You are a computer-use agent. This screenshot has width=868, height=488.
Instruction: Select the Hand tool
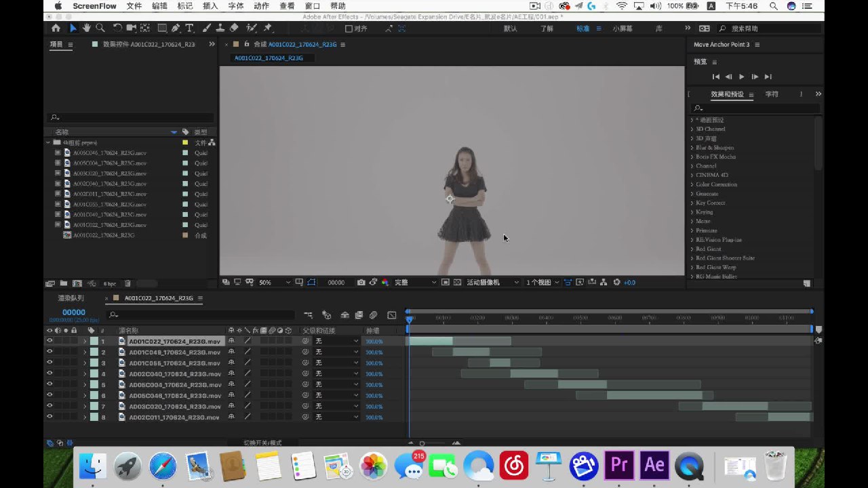86,28
